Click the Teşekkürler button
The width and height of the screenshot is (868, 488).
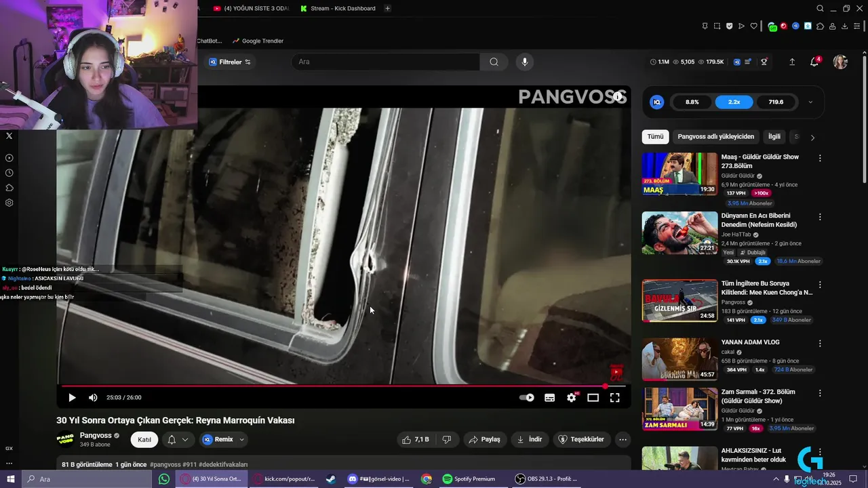(580, 440)
